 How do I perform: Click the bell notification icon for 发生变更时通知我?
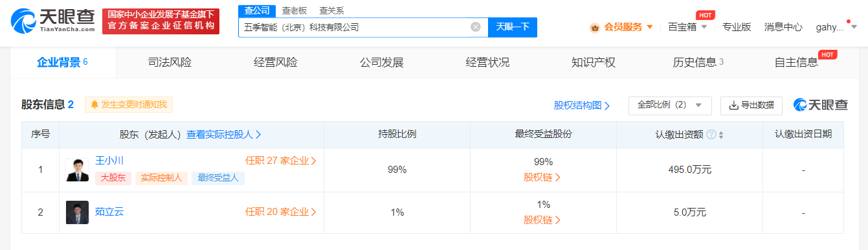[x=95, y=104]
